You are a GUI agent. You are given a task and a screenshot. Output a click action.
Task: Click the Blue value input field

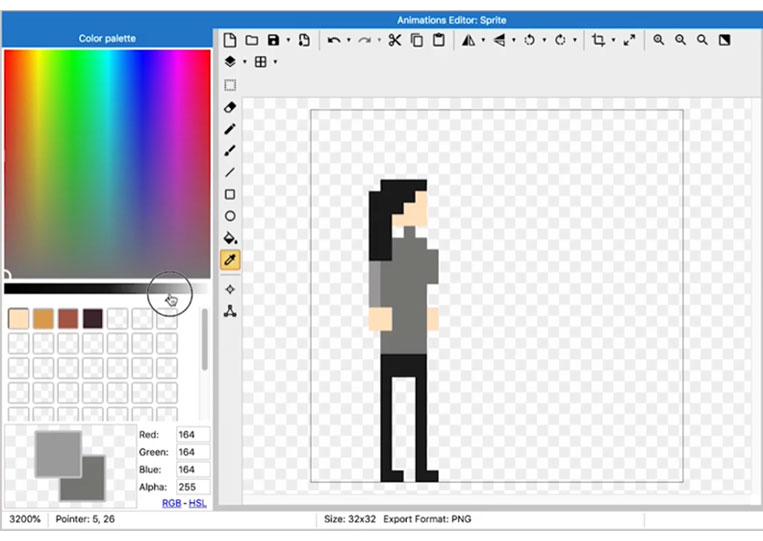point(193,469)
